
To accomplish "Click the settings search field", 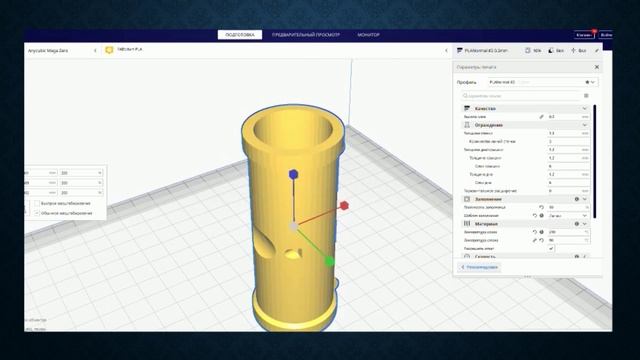I will pyautogui.click(x=520, y=96).
